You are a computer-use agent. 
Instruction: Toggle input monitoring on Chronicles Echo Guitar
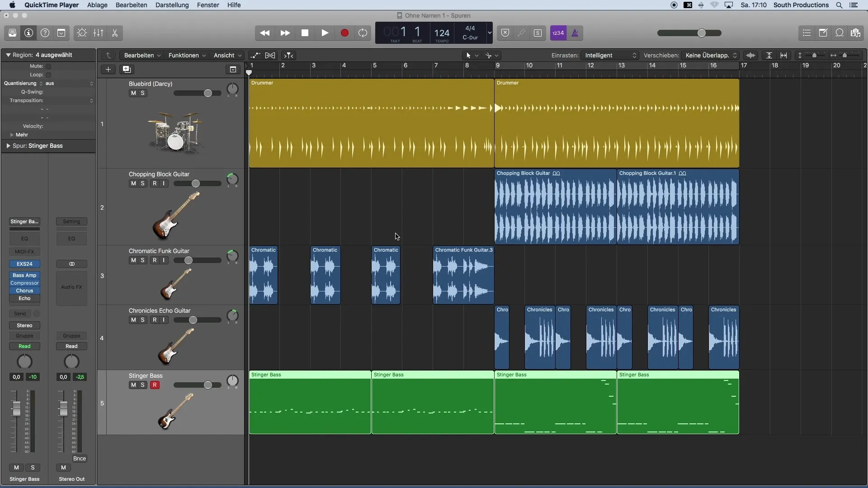coord(164,320)
